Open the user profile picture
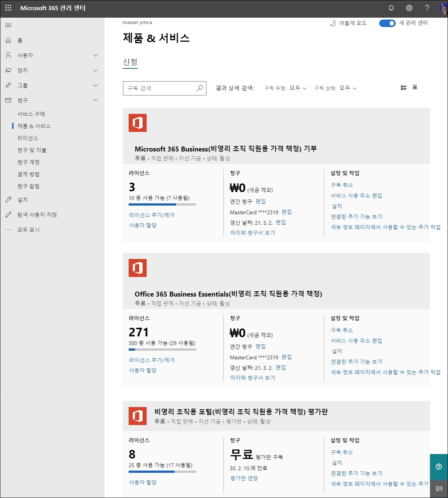The height and width of the screenshot is (498, 448). click(443, 8)
